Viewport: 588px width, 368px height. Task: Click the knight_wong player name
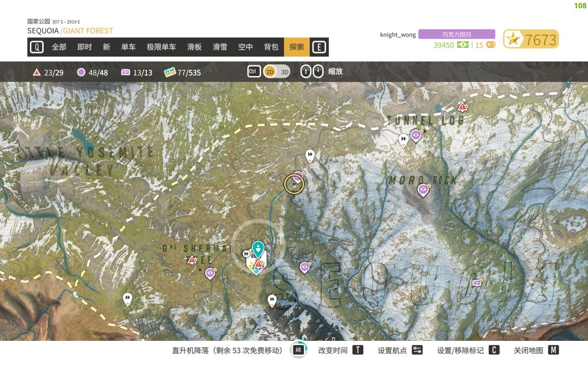[398, 35]
